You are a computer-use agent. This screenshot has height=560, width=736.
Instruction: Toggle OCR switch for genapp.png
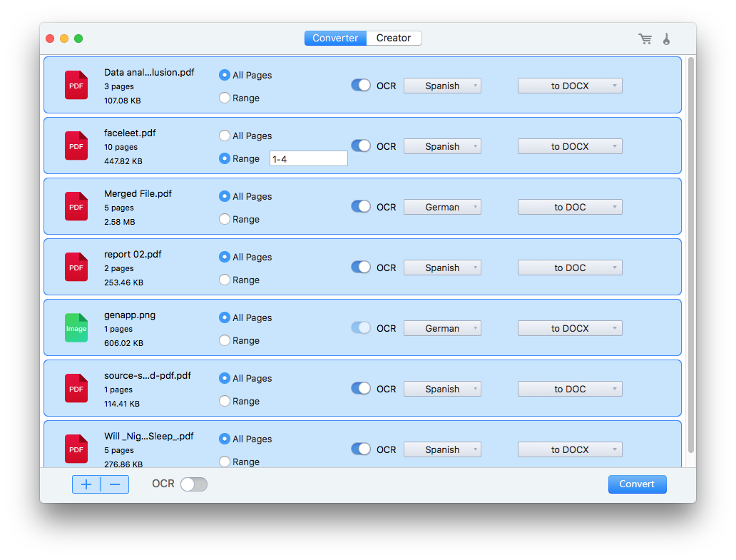click(361, 327)
